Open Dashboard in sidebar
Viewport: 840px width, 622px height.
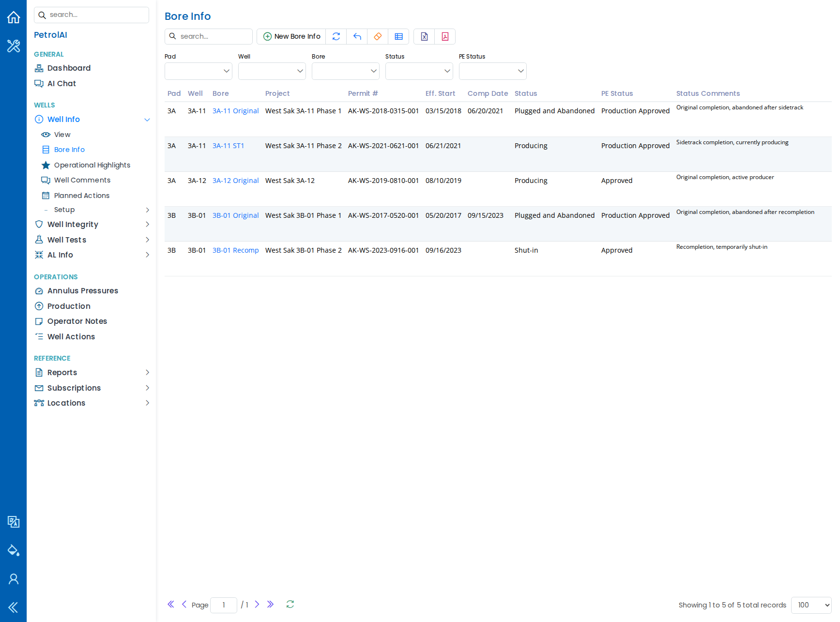pyautogui.click(x=69, y=68)
